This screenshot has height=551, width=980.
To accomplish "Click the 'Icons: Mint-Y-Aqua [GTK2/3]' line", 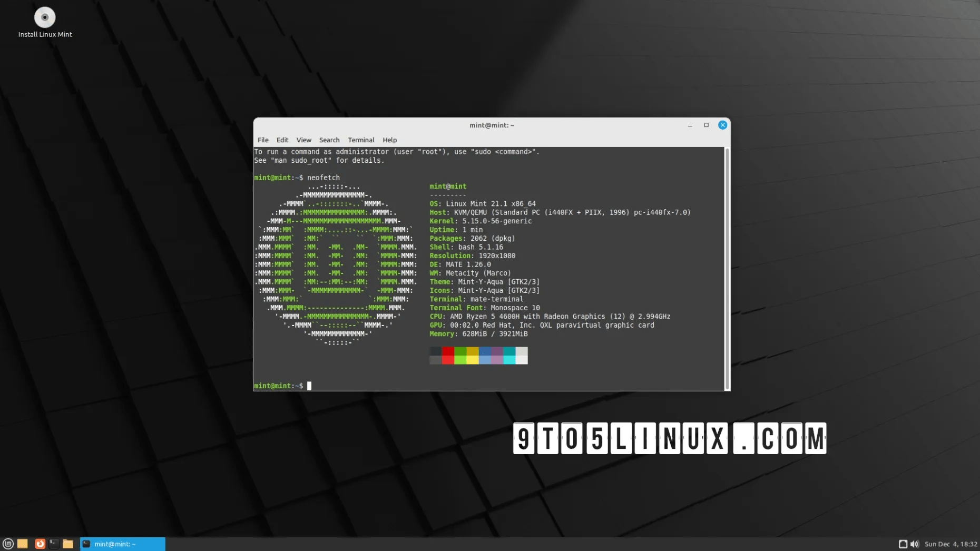I will coord(484,290).
